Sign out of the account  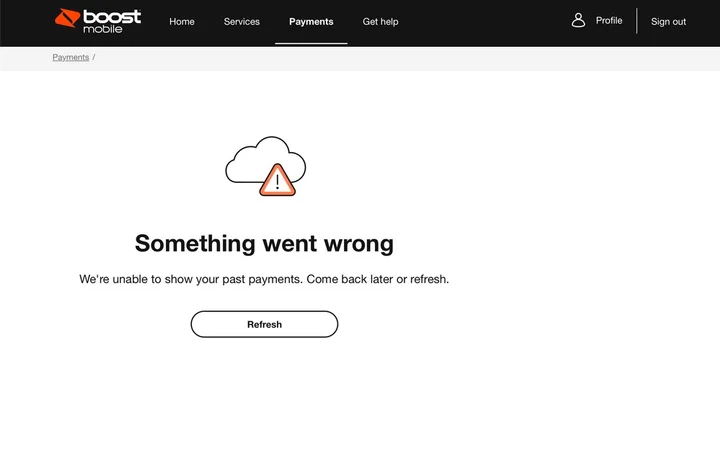click(x=668, y=21)
